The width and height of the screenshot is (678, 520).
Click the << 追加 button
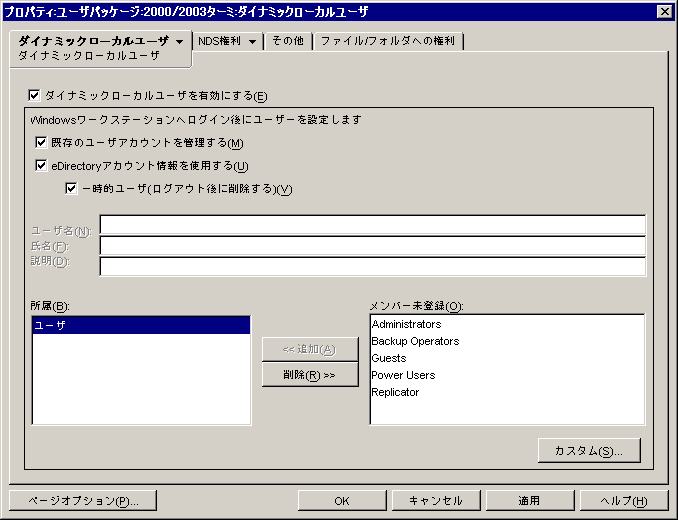point(310,349)
